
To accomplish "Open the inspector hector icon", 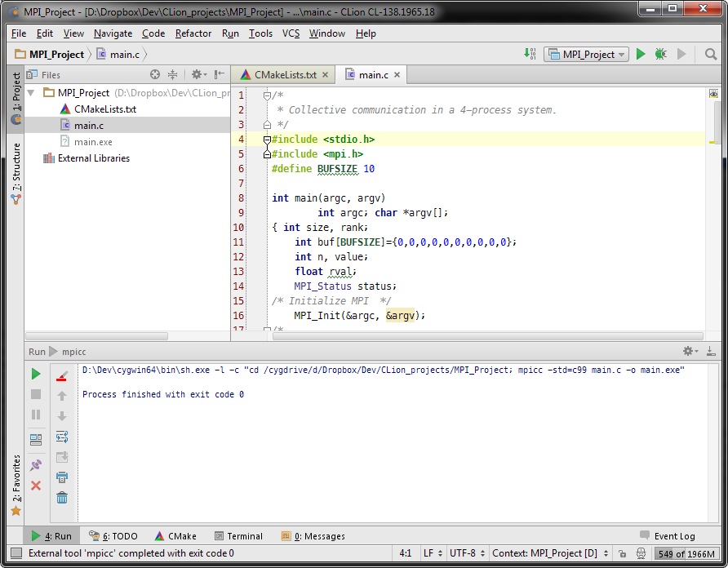I will click(641, 553).
